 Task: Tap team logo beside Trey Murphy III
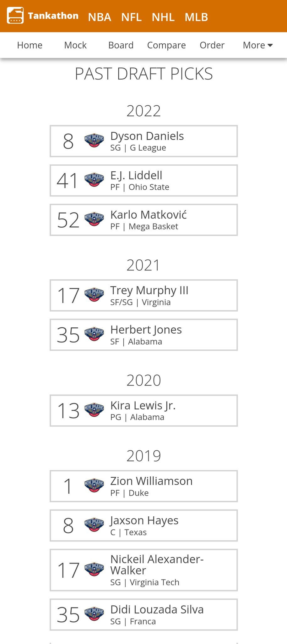pos(94,295)
